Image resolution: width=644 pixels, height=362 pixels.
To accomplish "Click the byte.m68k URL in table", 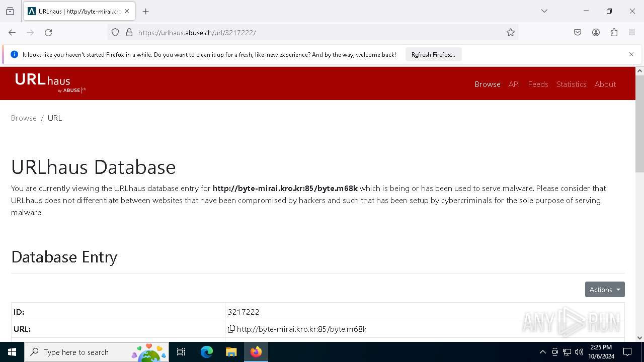I will [301, 329].
